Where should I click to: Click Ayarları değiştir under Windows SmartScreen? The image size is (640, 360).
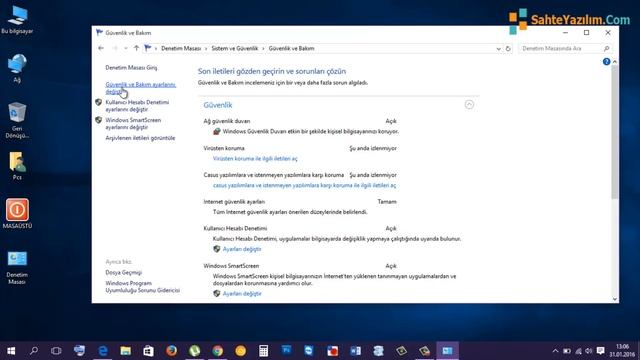(x=242, y=293)
